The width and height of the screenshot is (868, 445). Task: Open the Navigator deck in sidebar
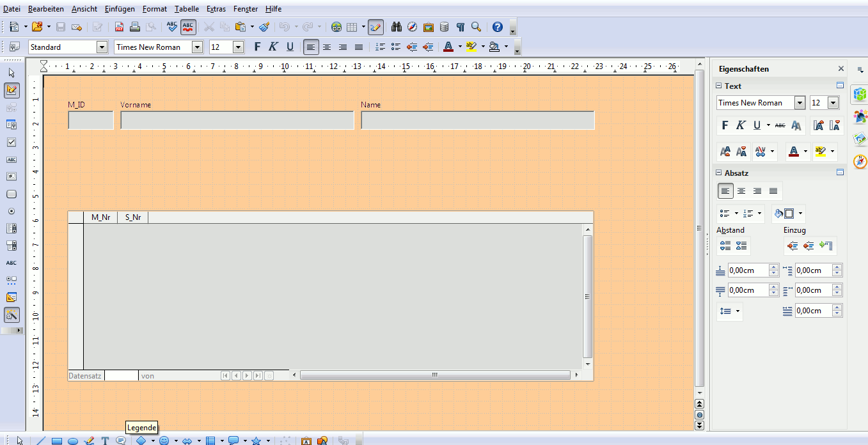point(860,161)
